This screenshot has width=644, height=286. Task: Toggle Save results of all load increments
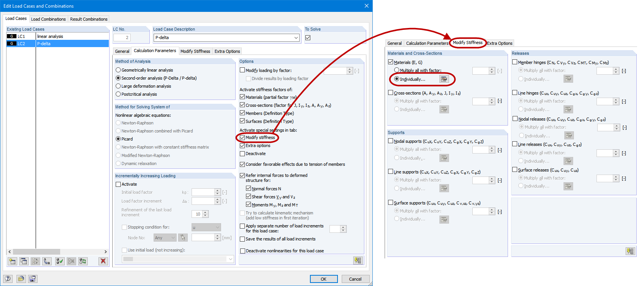click(243, 239)
